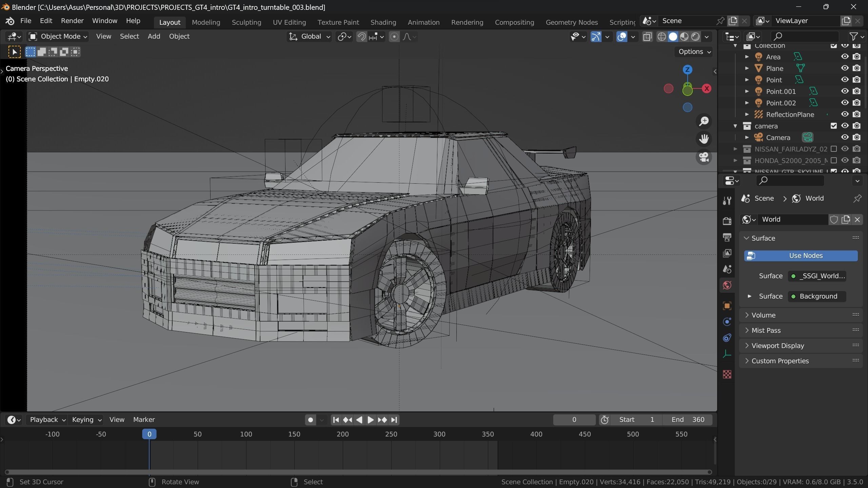Open the Output properties printer icon
Screen dimensions: 868x488
[727, 237]
